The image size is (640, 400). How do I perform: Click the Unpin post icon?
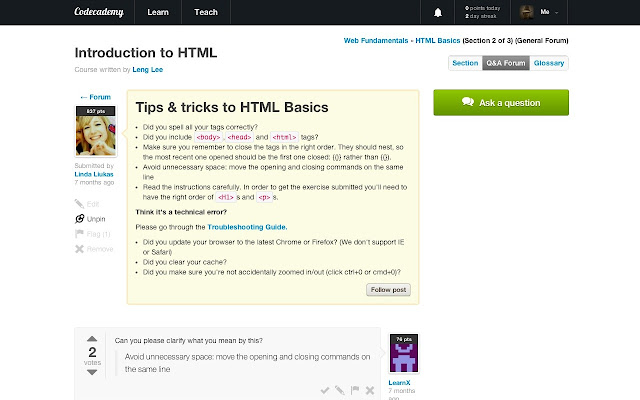pos(80,217)
